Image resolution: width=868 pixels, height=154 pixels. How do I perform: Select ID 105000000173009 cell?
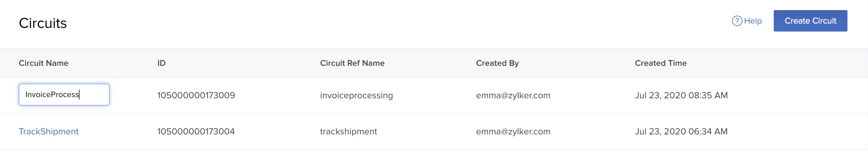pyautogui.click(x=196, y=96)
